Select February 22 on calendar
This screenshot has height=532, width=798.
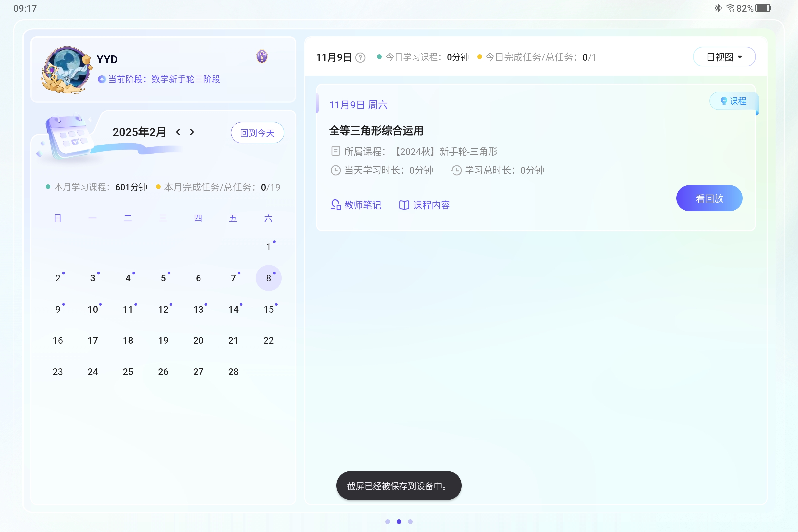click(269, 340)
